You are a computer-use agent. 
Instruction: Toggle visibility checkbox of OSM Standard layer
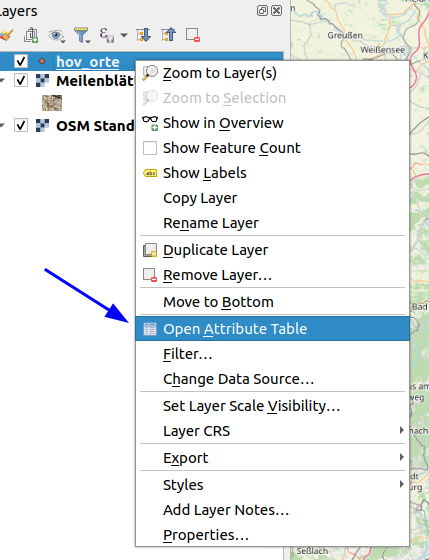21,125
